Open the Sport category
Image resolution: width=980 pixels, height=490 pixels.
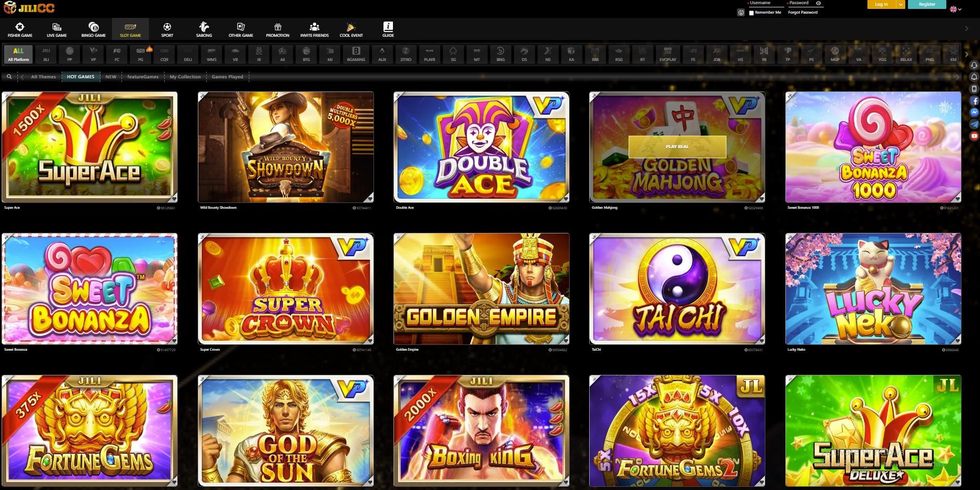(167, 29)
